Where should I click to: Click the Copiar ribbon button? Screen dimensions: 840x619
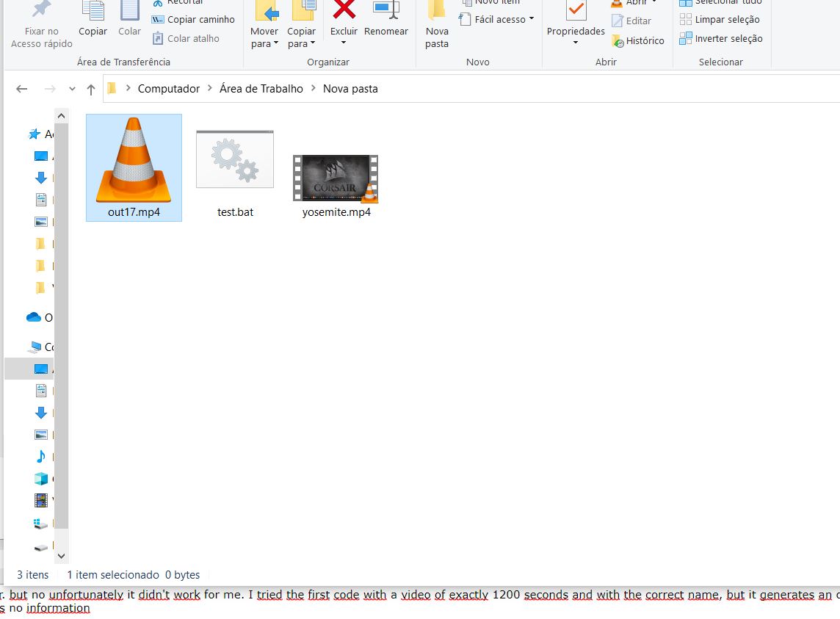click(93, 19)
